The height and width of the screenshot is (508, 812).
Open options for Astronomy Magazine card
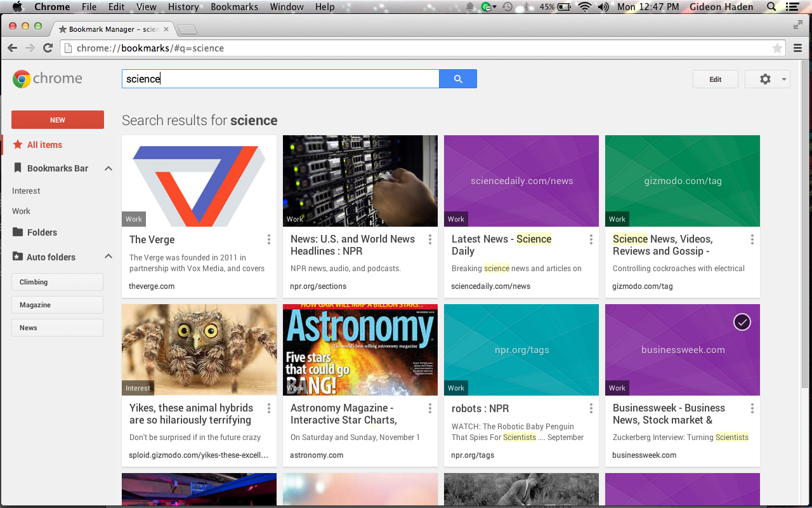tap(430, 408)
